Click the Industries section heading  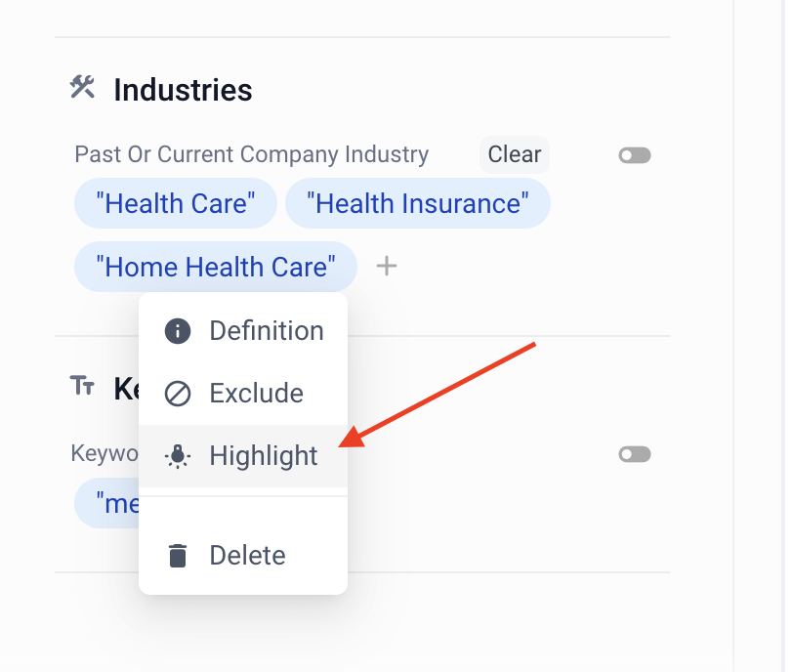tap(183, 90)
